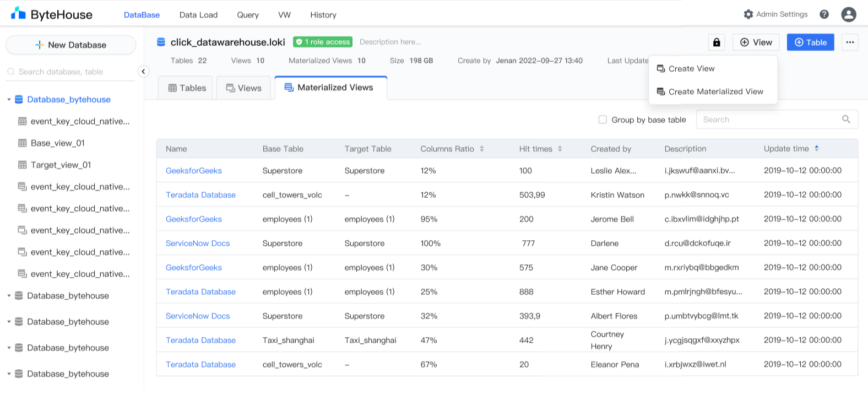The height and width of the screenshot is (411, 868).
Task: Open the ServiceNow Docs link with 100% ratio
Action: click(x=198, y=244)
